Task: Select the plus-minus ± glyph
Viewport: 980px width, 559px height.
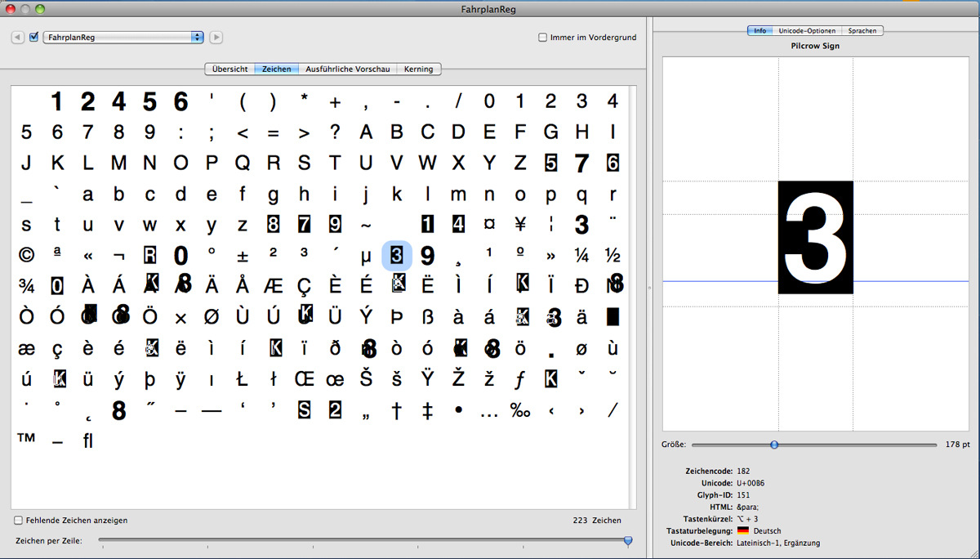Action: (x=243, y=256)
